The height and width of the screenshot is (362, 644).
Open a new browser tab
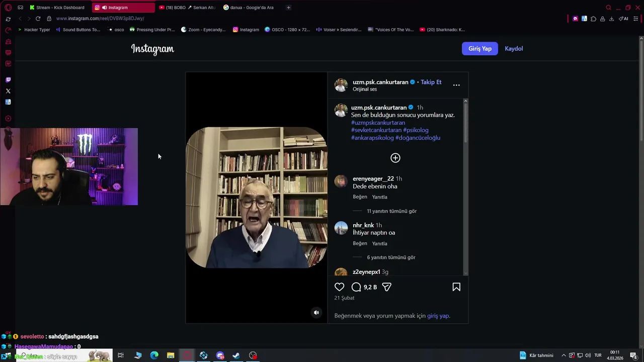point(288,8)
